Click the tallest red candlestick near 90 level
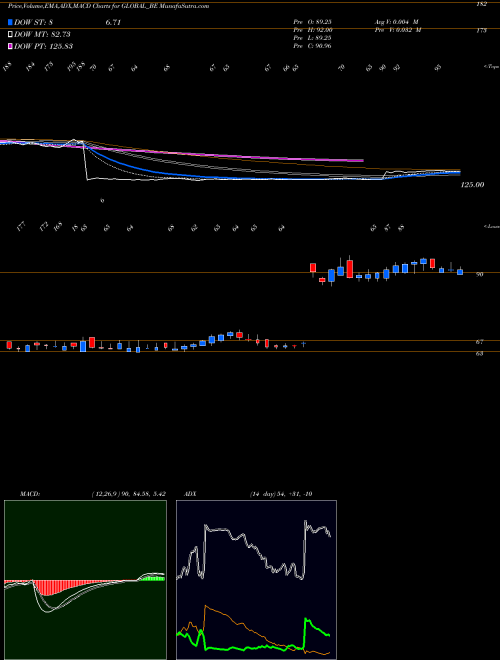The image size is (500, 660). (x=349, y=269)
